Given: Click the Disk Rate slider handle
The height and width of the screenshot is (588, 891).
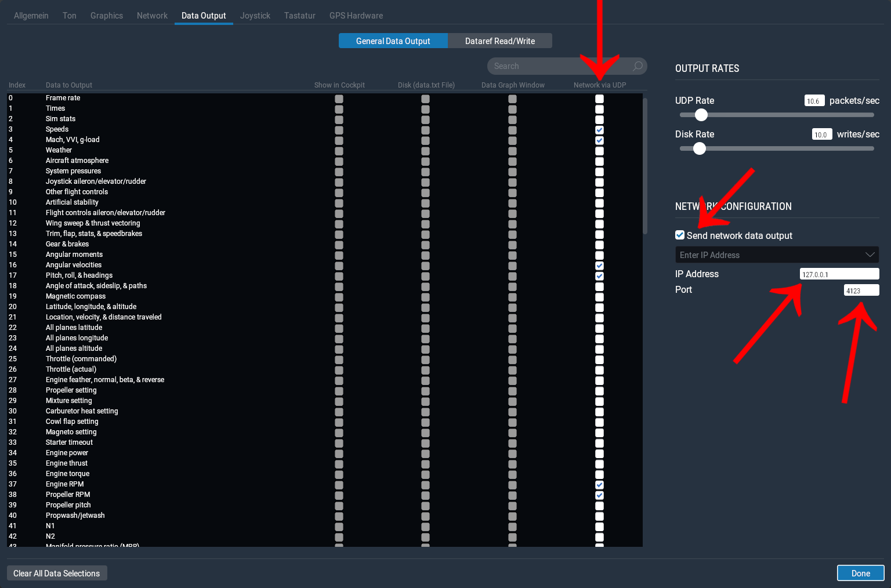Looking at the screenshot, I should pos(700,148).
